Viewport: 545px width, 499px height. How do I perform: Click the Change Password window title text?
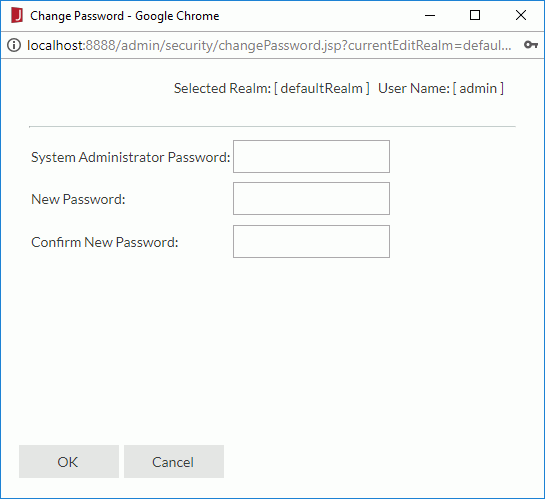125,16
